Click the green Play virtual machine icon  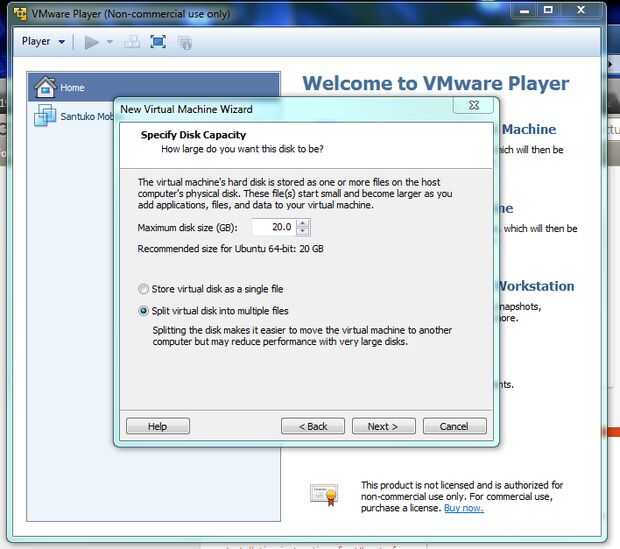tap(91, 42)
